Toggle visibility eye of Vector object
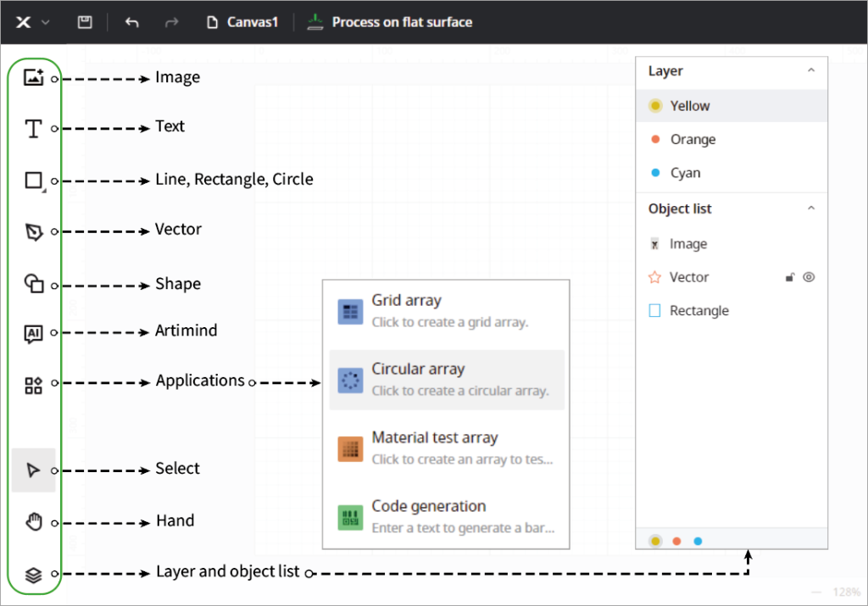 point(809,277)
